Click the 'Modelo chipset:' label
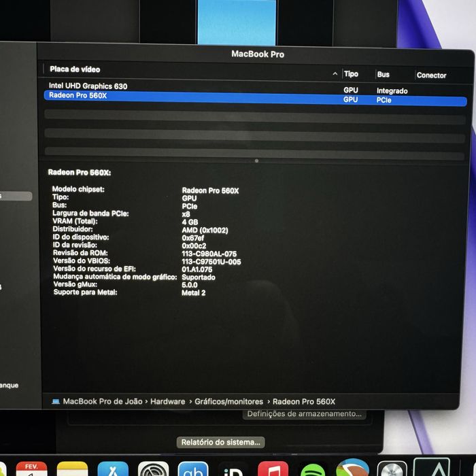The height and width of the screenshot is (476, 476). coord(78,189)
